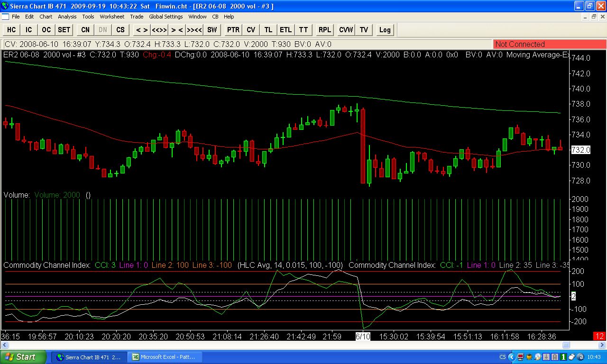This screenshot has width=607, height=364.
Task: Select the PTR pointer tool
Action: (233, 30)
